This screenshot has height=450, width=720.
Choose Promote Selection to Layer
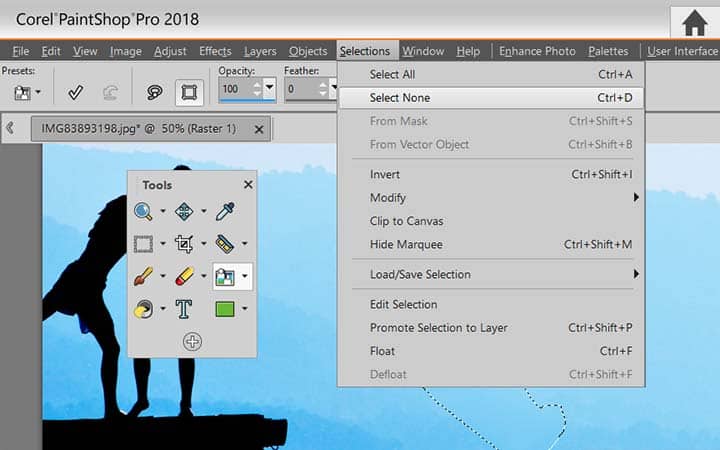tap(491, 328)
